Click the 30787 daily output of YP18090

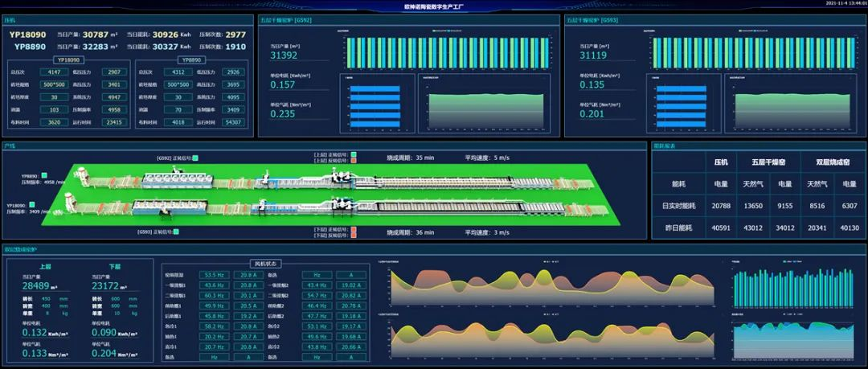coord(95,35)
